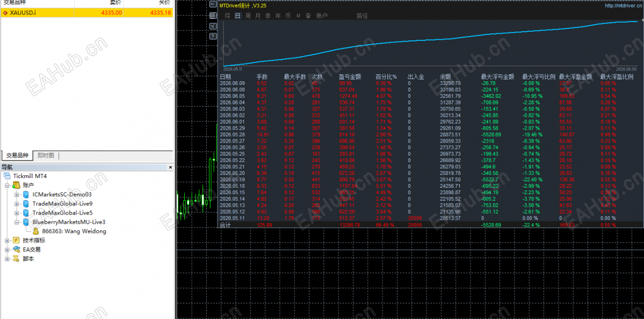Expand the TradeMaxGlobal-Live5 node
Image resolution: width=644 pixels, height=319 pixels.
coord(17,213)
